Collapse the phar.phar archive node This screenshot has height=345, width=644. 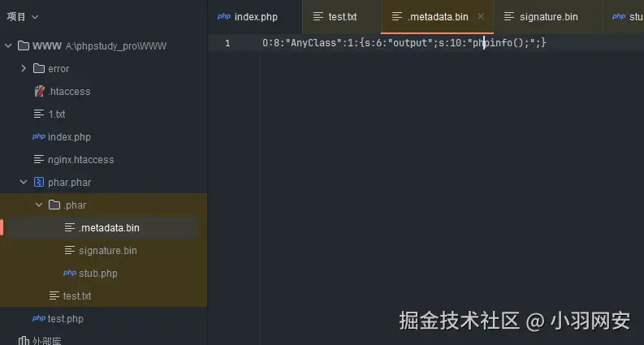pyautogui.click(x=24, y=182)
